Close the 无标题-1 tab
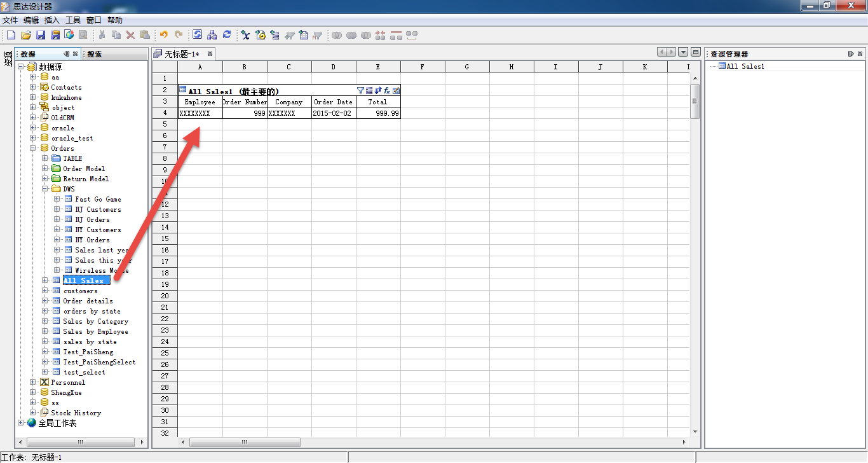The height and width of the screenshot is (463, 868). 210,54
